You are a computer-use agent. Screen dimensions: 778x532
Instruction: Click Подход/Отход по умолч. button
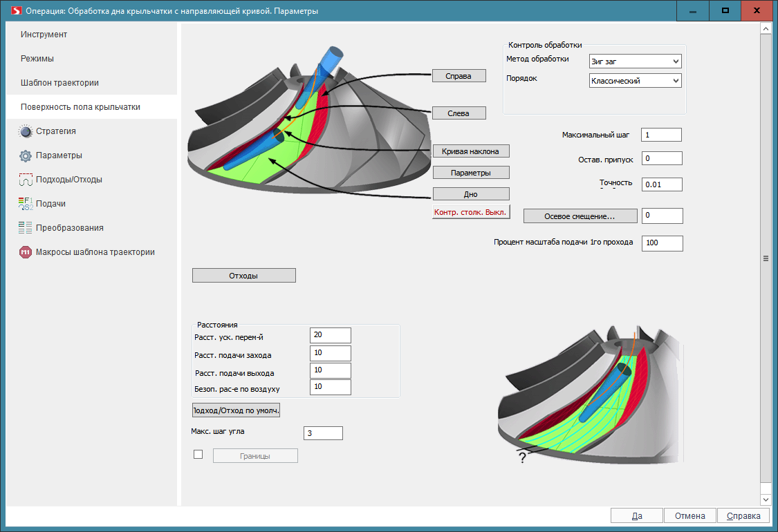[237, 410]
